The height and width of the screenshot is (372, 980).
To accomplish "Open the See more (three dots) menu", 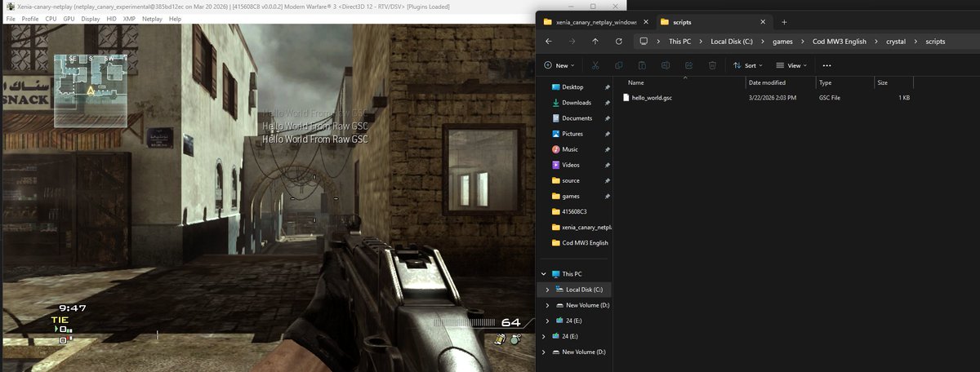I will coord(826,65).
